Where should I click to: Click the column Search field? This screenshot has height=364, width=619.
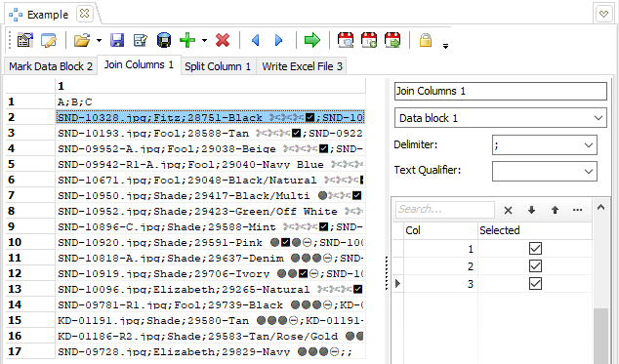(445, 209)
